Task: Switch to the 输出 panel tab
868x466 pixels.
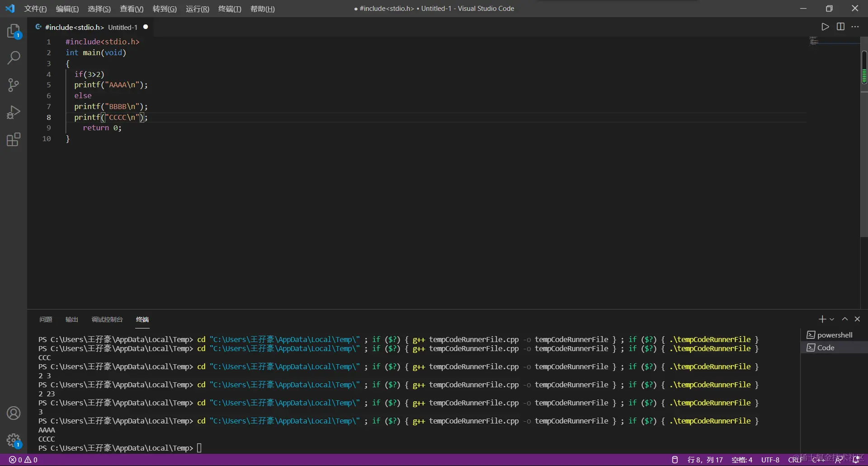Action: (71, 319)
